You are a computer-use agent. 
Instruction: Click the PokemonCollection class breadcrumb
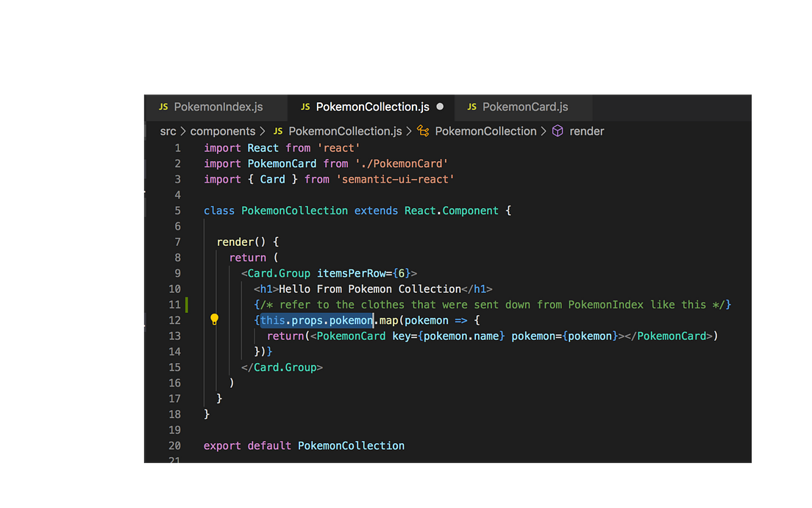pos(485,131)
